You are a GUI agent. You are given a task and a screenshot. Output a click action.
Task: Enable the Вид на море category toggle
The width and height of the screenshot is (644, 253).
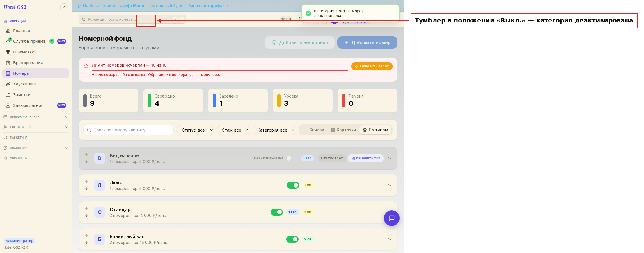pyautogui.click(x=292, y=158)
